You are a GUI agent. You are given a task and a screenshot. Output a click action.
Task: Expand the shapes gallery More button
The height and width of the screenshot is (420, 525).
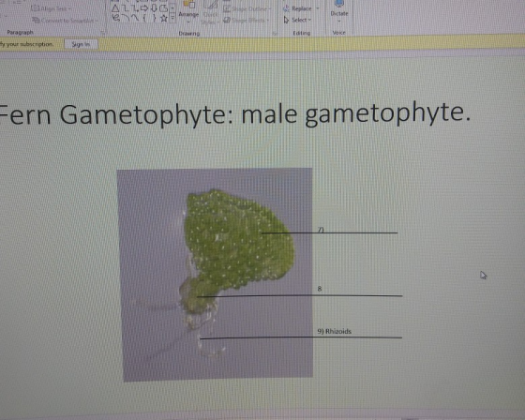pos(172,18)
